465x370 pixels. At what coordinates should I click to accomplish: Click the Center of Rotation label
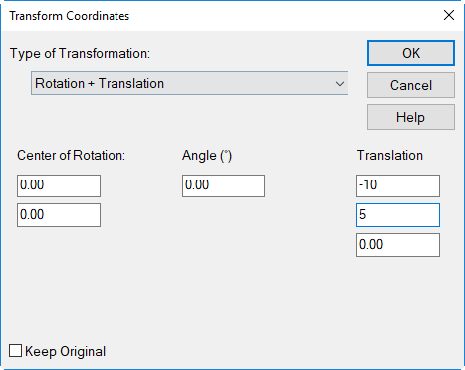[71, 155]
